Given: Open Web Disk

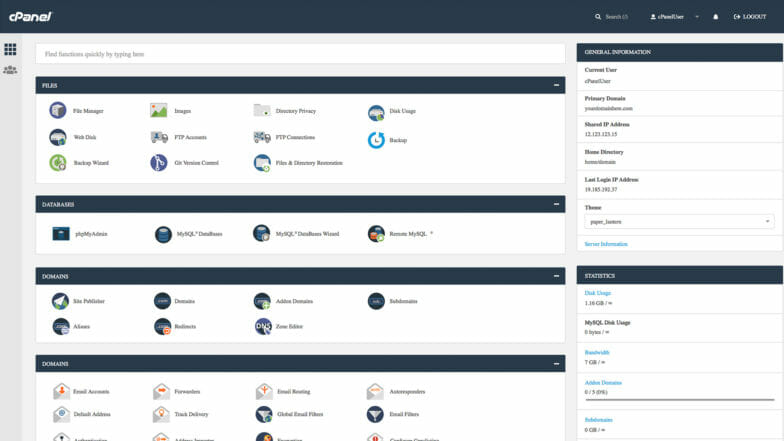Looking at the screenshot, I should 58,137.
